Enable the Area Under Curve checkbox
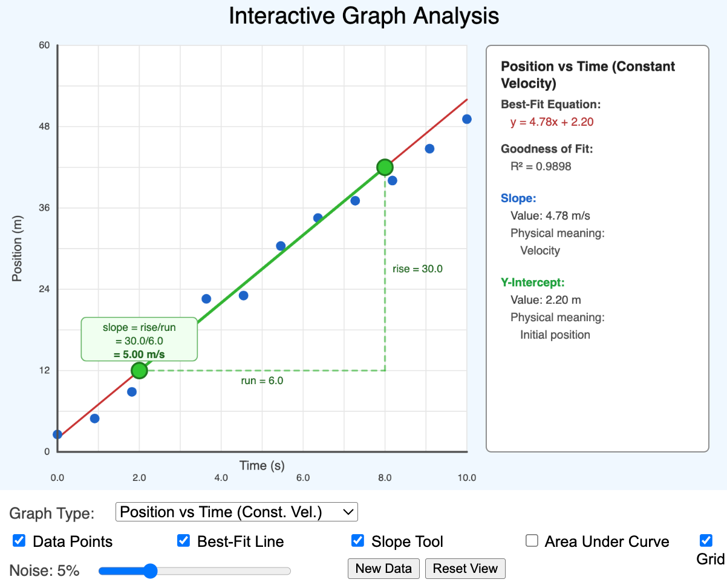The height and width of the screenshot is (588, 727). [532, 541]
